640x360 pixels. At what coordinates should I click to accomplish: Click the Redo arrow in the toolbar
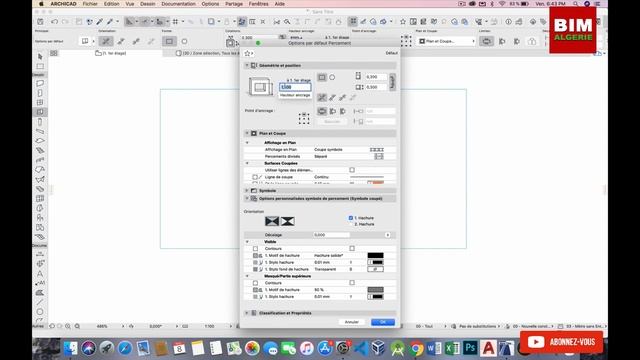pyautogui.click(x=65, y=22)
